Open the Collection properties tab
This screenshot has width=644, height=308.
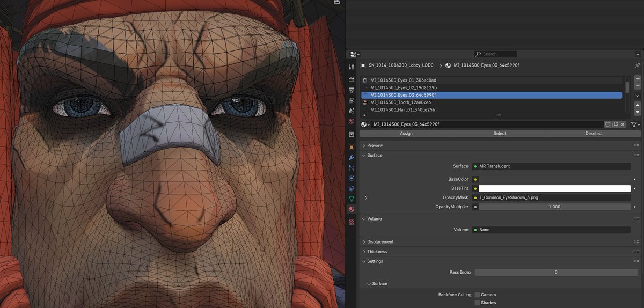pos(352,134)
